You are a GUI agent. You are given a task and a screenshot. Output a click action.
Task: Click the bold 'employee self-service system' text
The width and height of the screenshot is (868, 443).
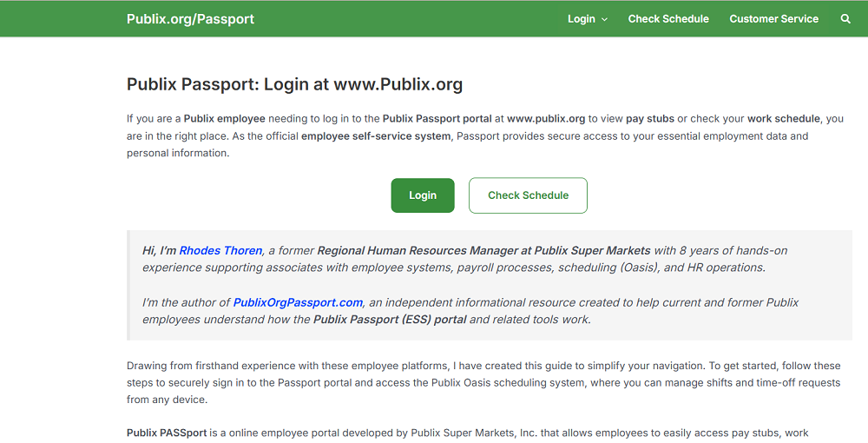click(x=376, y=136)
